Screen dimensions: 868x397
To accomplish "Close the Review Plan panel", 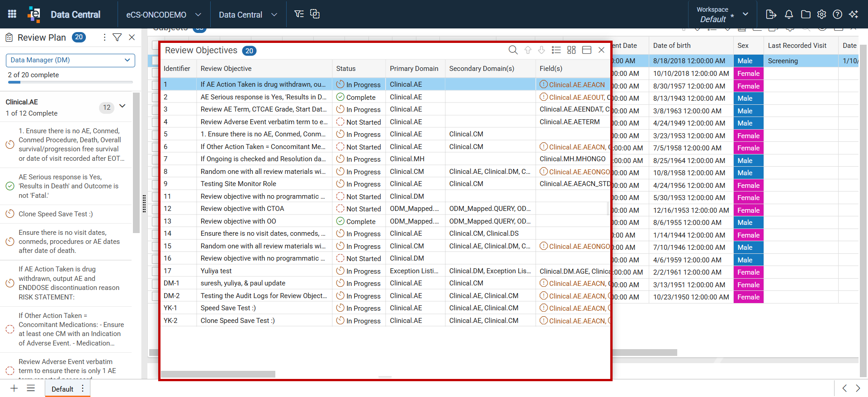I will (x=132, y=37).
